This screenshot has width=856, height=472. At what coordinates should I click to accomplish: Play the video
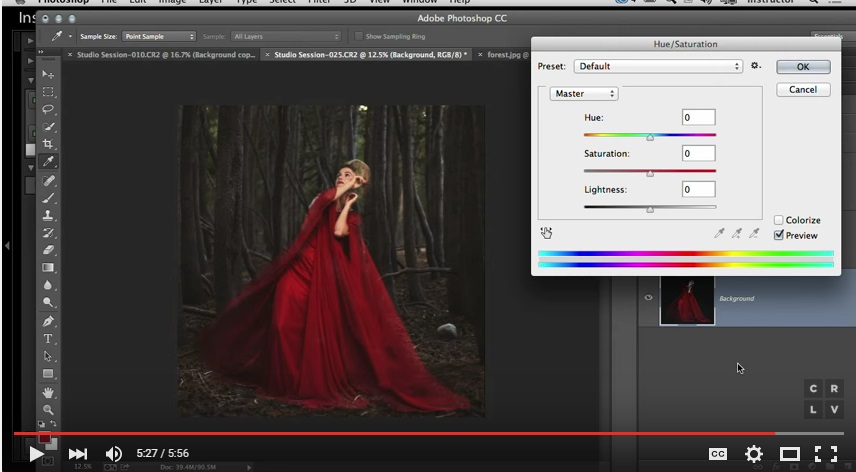click(x=36, y=453)
